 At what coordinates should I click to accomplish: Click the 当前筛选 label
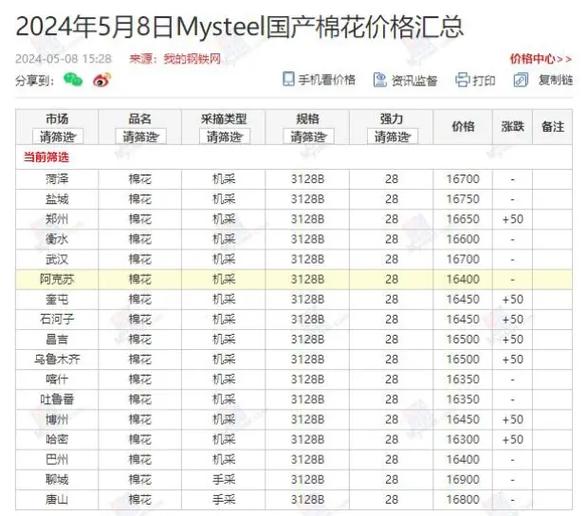pyautogui.click(x=46, y=157)
